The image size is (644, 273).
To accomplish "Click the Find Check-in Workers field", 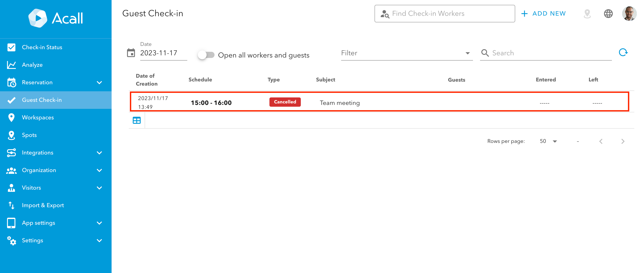I will [444, 13].
